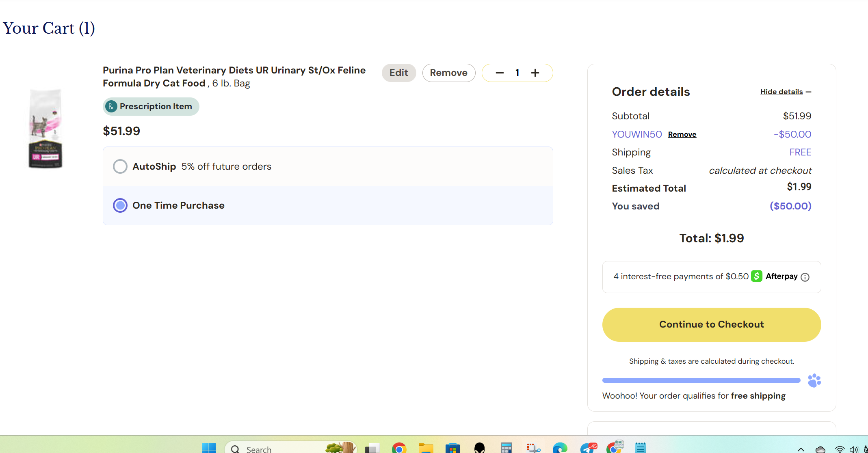Viewport: 868px width, 453px height.
Task: Open Task View in the taskbar
Action: pyautogui.click(x=372, y=448)
